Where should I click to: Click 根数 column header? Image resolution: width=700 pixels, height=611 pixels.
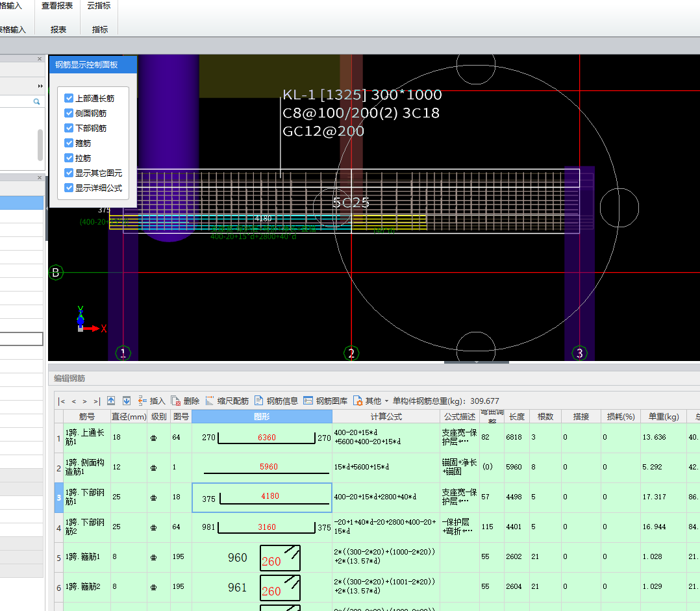[545, 416]
